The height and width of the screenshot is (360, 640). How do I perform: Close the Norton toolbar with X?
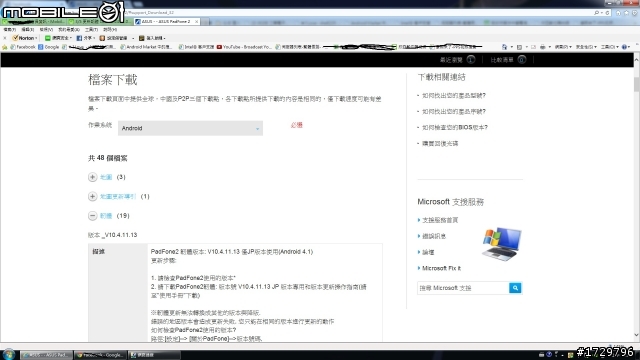pos(5,38)
